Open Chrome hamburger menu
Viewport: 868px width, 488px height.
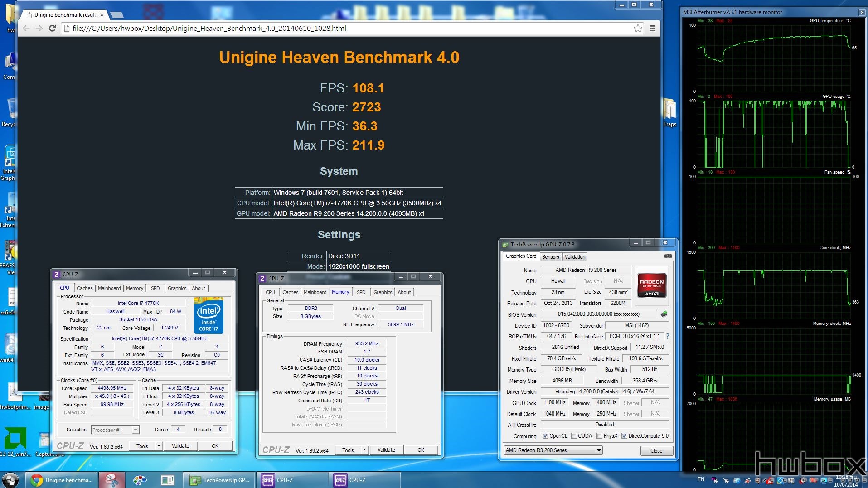point(652,28)
